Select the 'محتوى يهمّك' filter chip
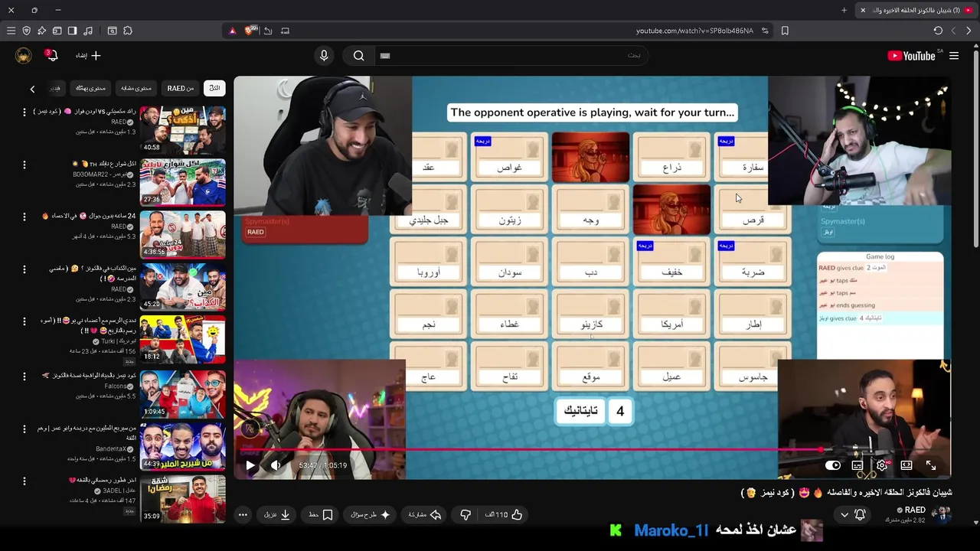This screenshot has width=980, height=551. (90, 88)
